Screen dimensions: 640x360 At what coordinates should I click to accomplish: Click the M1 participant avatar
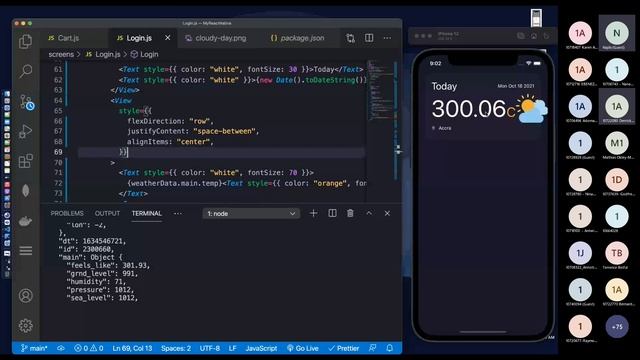[x=617, y=143]
